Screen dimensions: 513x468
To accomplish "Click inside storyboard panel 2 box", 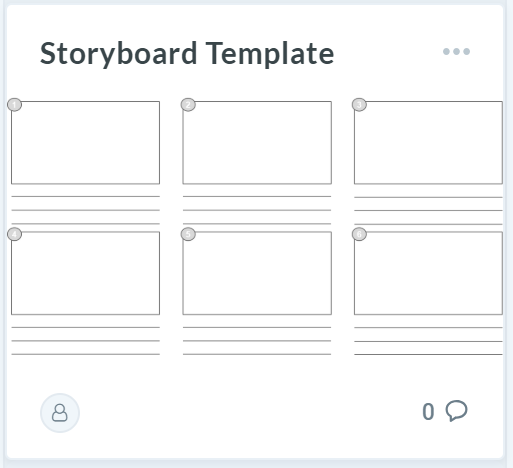I will [257, 143].
